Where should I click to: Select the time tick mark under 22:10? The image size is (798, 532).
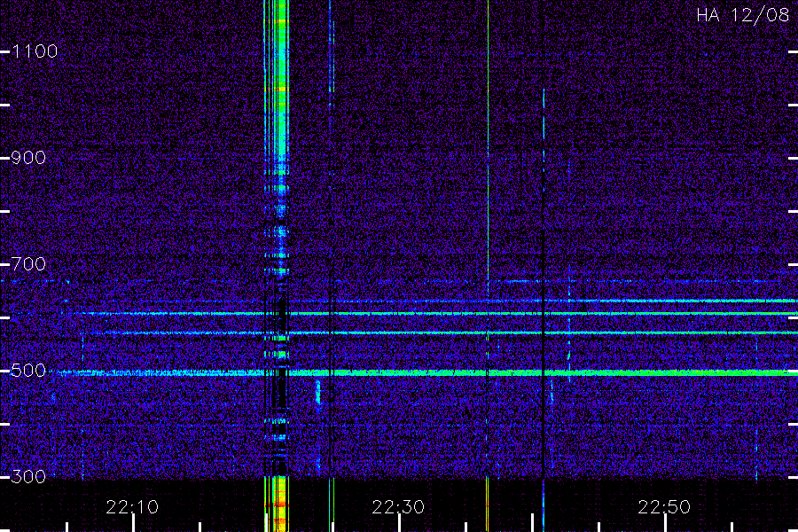(x=133, y=523)
